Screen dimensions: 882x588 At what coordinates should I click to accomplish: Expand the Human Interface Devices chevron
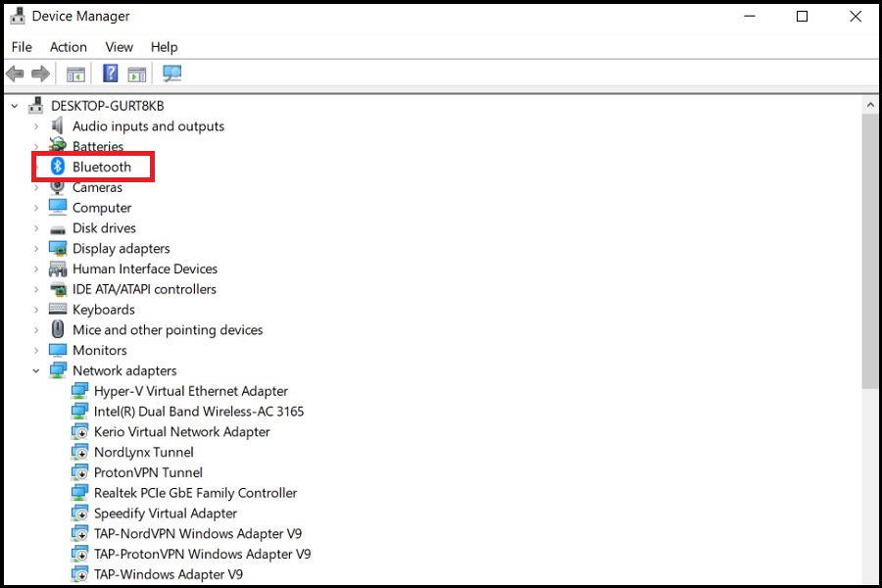coord(36,269)
